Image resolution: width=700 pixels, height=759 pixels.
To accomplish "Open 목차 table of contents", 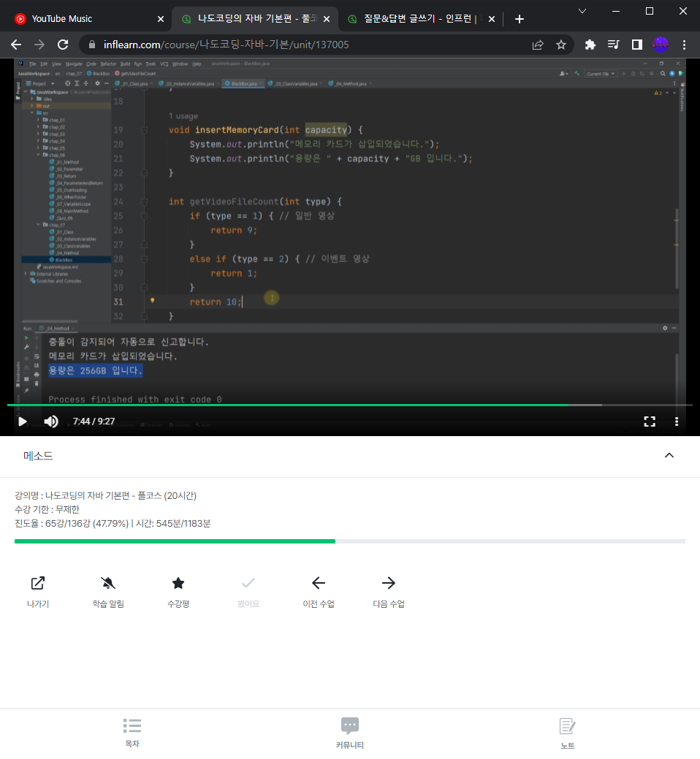I will (x=132, y=733).
